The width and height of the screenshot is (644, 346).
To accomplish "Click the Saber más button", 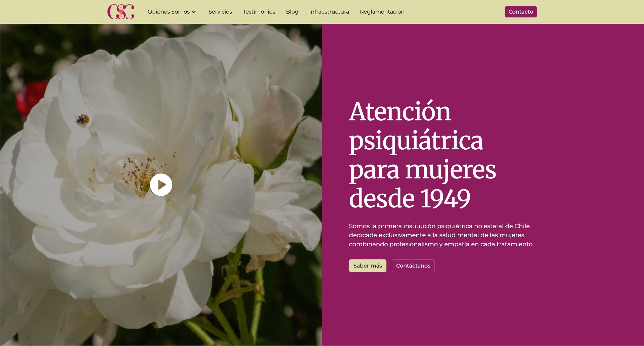I will tap(368, 266).
